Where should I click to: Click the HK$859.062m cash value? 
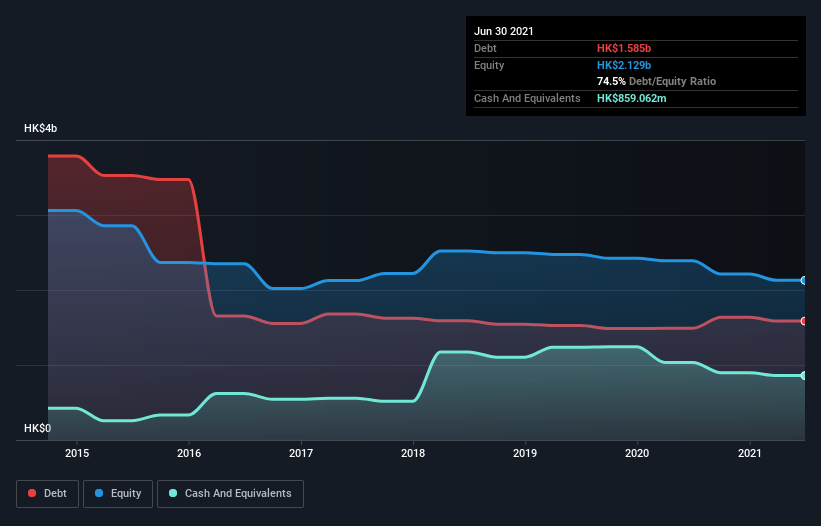point(631,98)
